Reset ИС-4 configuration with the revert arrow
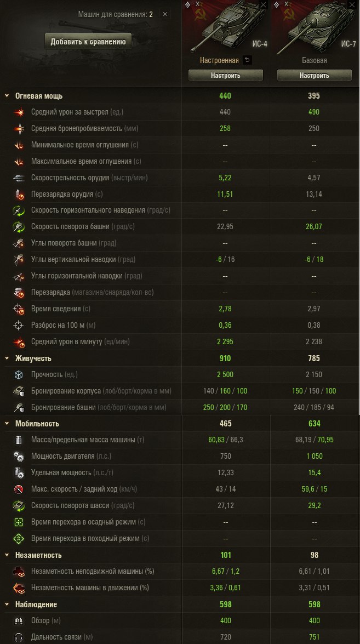The width and height of the screenshot is (360, 644). point(247,60)
